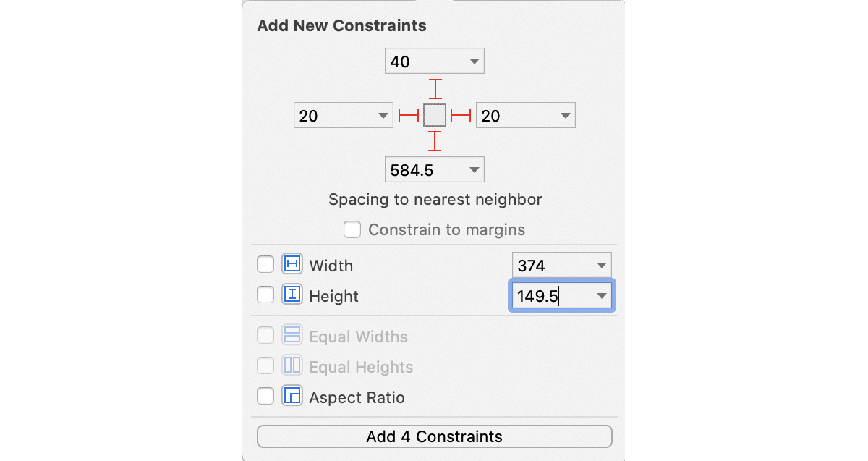Open the top spacing dropdown showing 40
The height and width of the screenshot is (461, 868).
point(475,62)
